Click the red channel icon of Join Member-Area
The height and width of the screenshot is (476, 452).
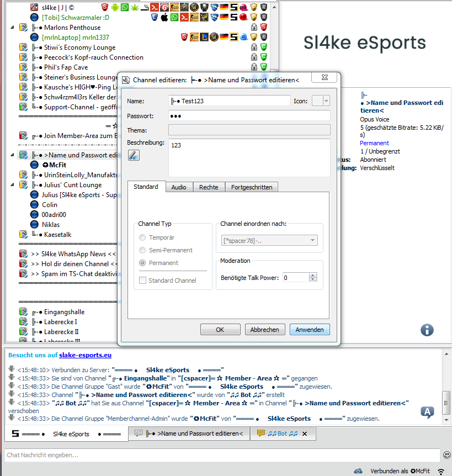coord(23,135)
